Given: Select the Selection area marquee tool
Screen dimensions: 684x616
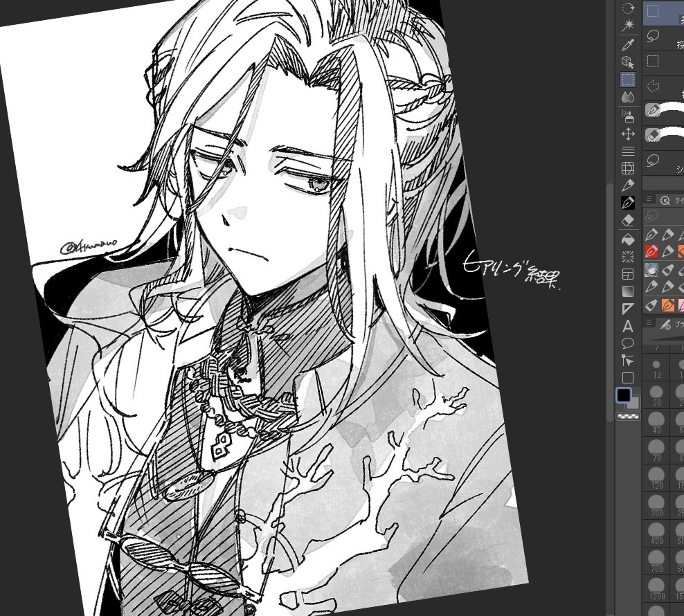Looking at the screenshot, I should 628,80.
